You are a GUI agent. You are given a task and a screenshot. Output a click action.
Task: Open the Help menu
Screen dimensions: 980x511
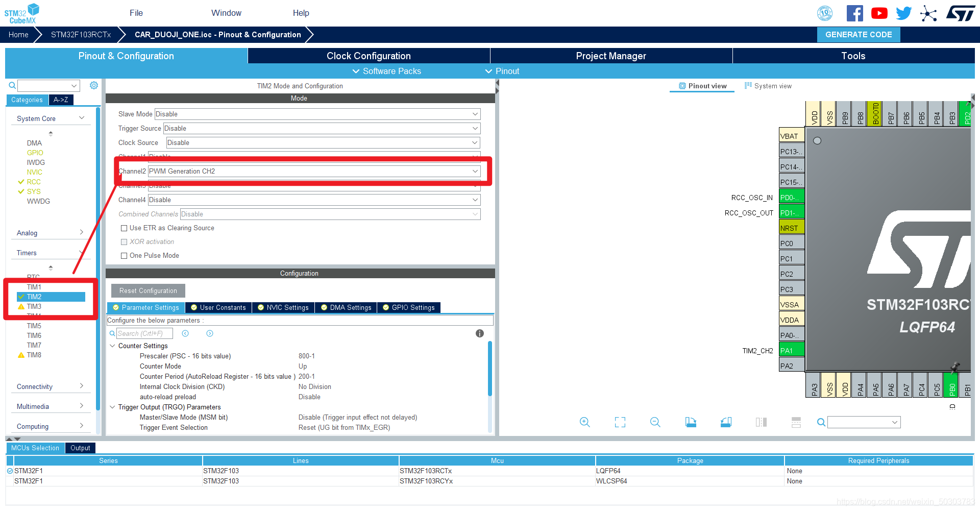click(x=301, y=13)
